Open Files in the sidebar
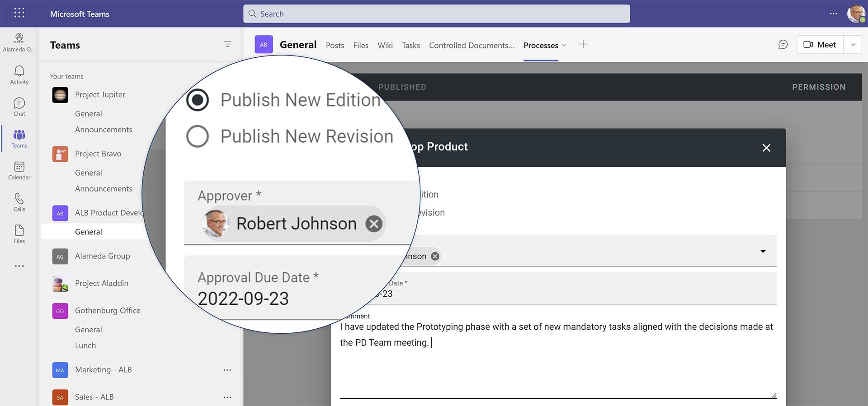The image size is (868, 406). coord(19,234)
